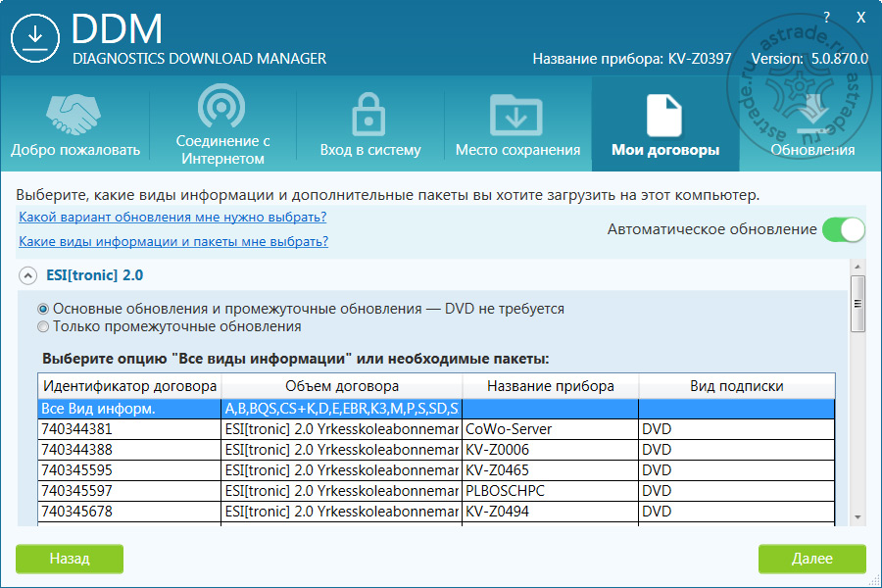Image resolution: width=882 pixels, height=588 pixels.
Task: Click scrollbar down arrow
Action: coord(857,516)
